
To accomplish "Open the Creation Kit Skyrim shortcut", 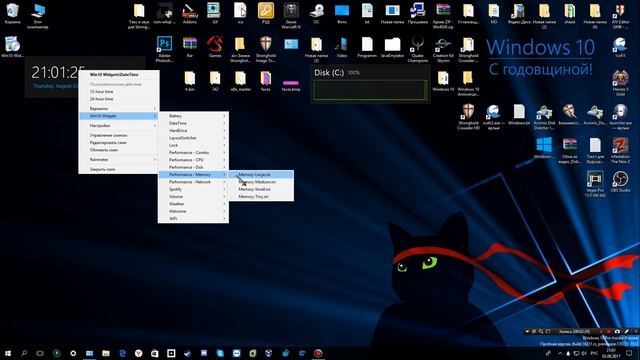I will [443, 49].
